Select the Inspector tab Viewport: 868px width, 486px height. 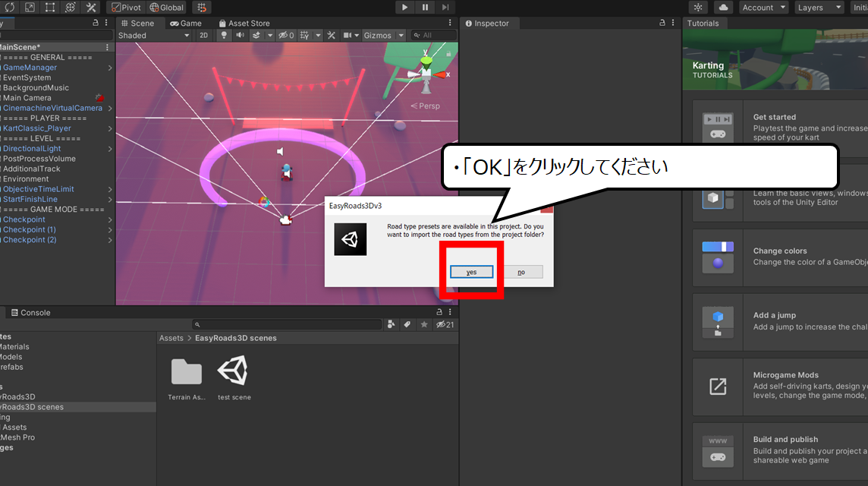(487, 24)
